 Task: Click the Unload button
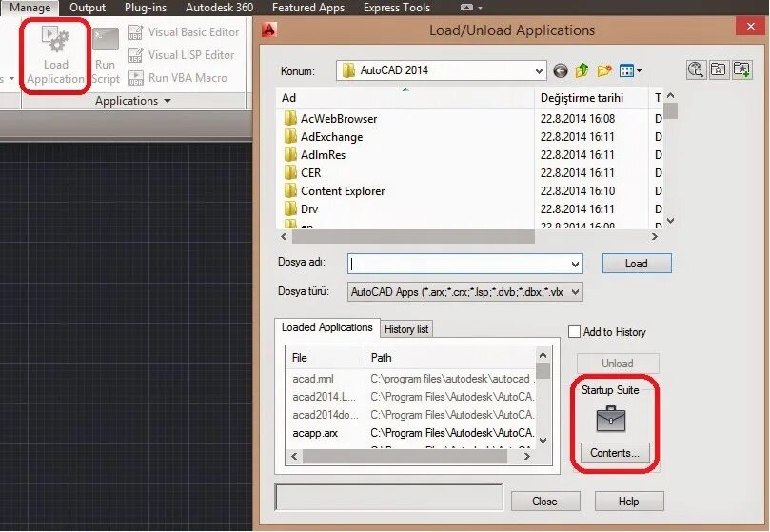(x=618, y=364)
